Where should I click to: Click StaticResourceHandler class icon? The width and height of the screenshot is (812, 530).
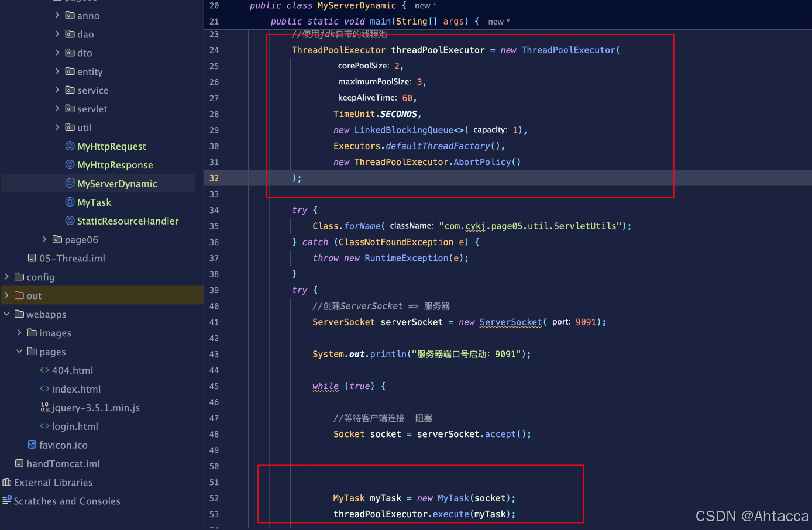coord(70,221)
